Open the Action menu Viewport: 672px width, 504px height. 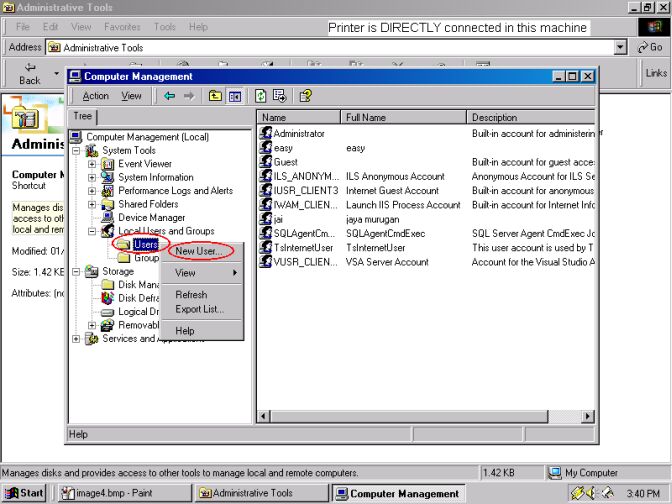[96, 96]
